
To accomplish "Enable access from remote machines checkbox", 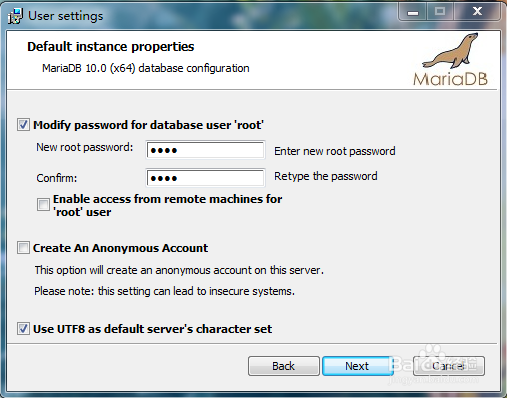I will click(x=43, y=204).
